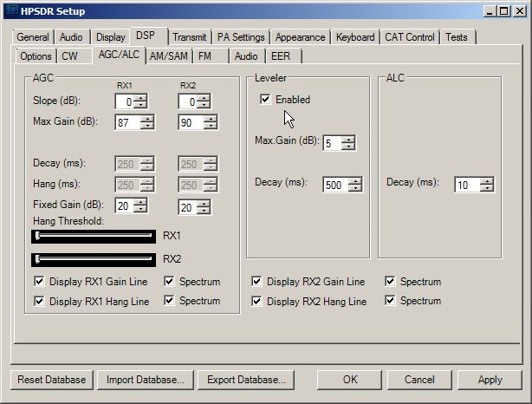Click Import Database button

point(146,380)
